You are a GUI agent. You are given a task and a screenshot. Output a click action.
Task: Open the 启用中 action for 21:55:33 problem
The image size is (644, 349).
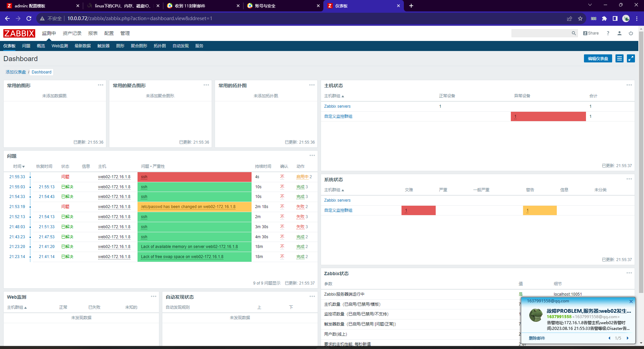[302, 177]
